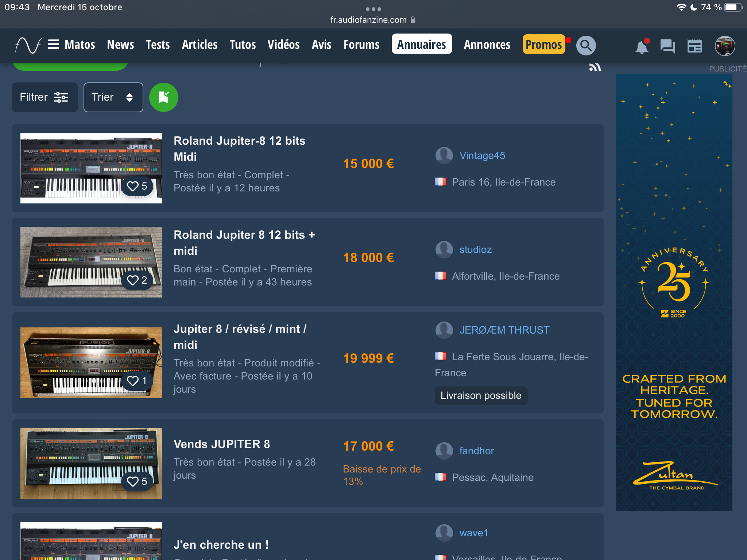Open the hamburger menu next to Matos
Screen dimensions: 747x560
53,44
